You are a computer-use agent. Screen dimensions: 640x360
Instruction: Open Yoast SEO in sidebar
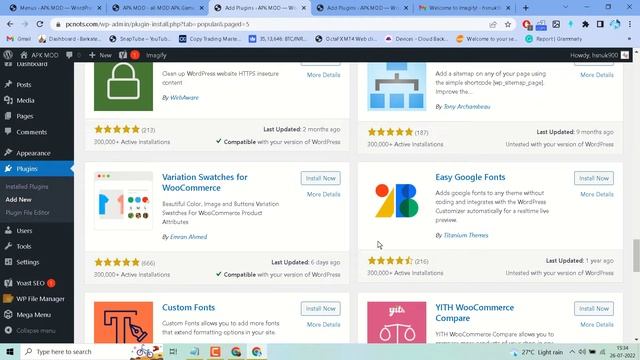coord(30,283)
